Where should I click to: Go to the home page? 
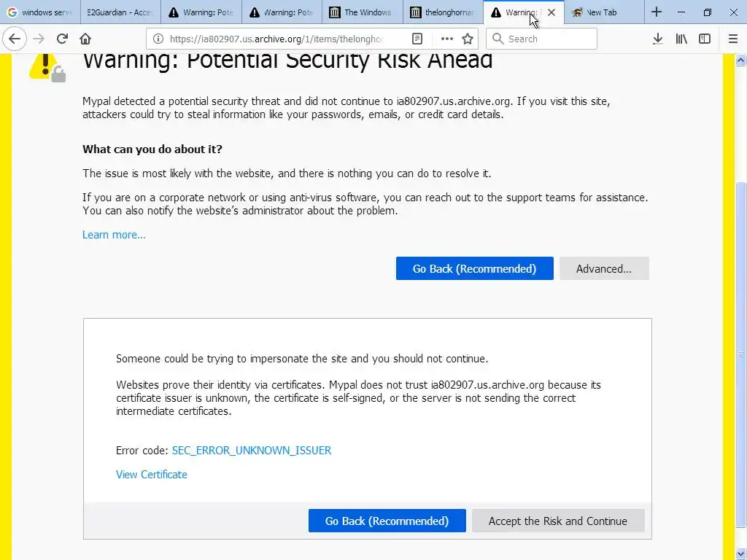tap(85, 39)
